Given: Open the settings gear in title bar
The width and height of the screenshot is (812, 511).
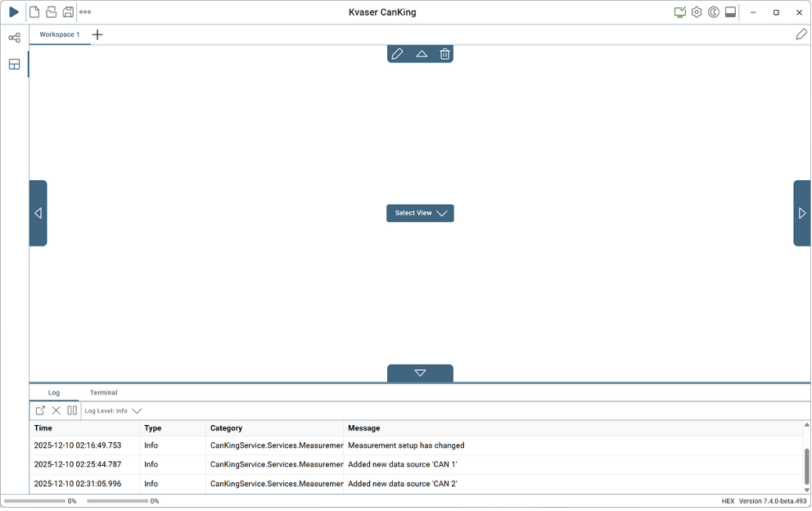Looking at the screenshot, I should click(x=697, y=12).
